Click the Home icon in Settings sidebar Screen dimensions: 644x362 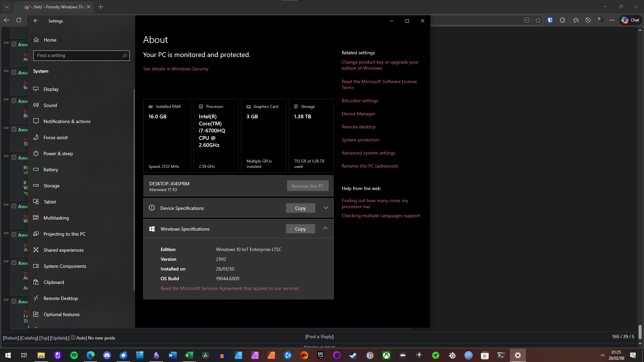36,40
